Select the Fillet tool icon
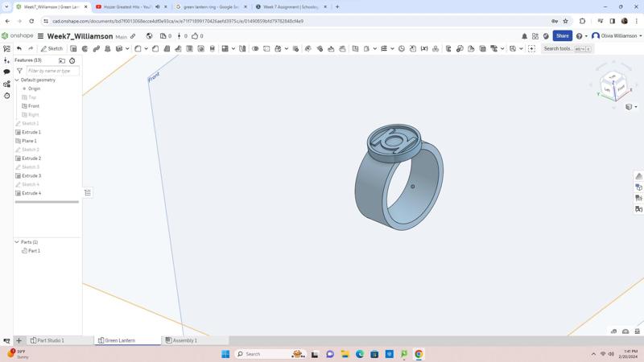The image size is (644, 362). [138, 48]
